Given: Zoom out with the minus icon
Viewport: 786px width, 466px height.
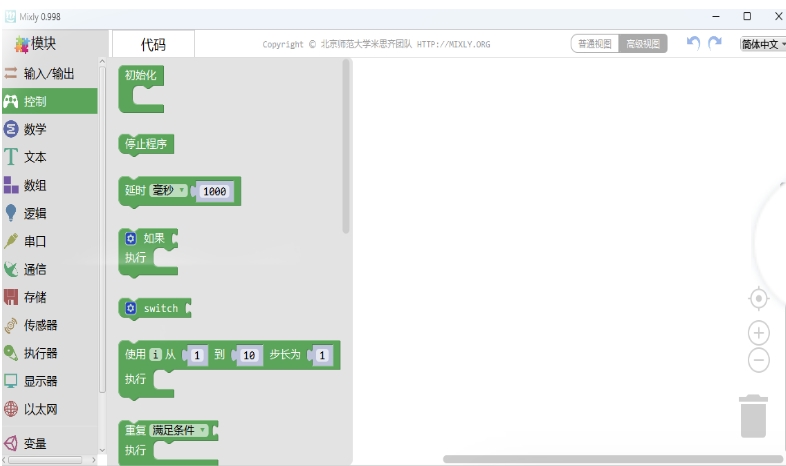Looking at the screenshot, I should click(x=758, y=360).
